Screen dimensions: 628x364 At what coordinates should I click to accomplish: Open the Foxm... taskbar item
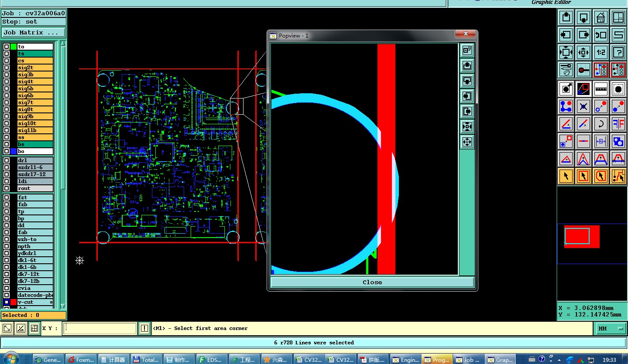point(82,360)
